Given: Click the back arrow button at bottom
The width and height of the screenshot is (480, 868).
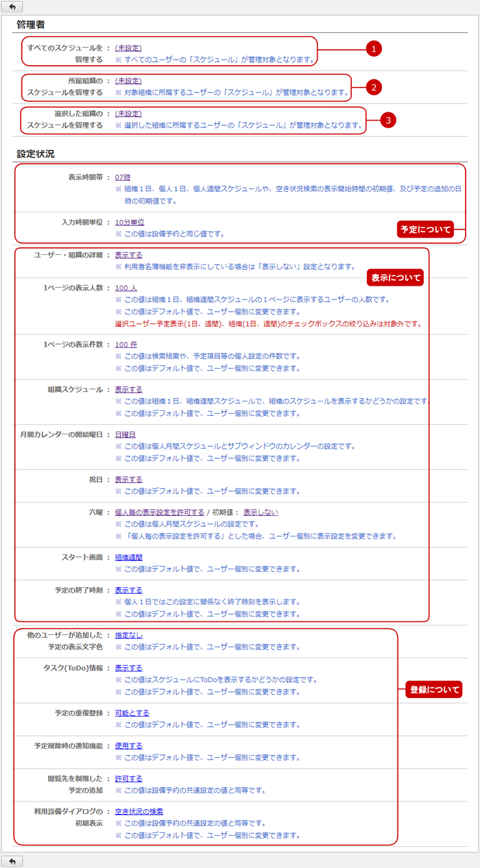Looking at the screenshot, I should coord(12,860).
